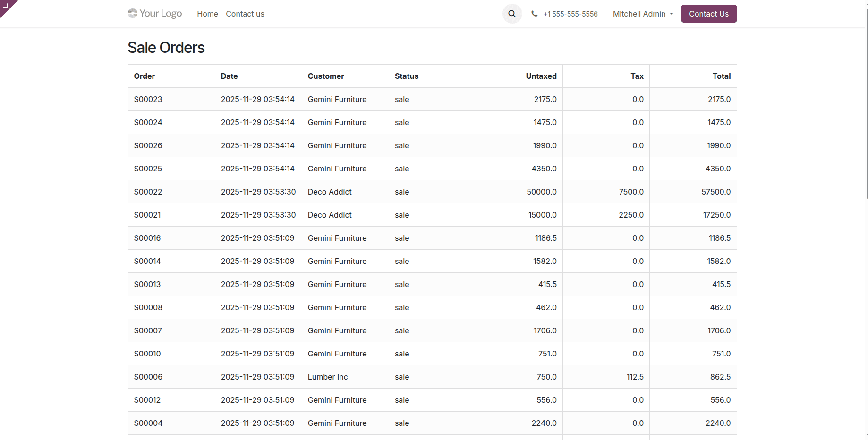Click the Deco Addict customer in row S00021

pyautogui.click(x=329, y=215)
